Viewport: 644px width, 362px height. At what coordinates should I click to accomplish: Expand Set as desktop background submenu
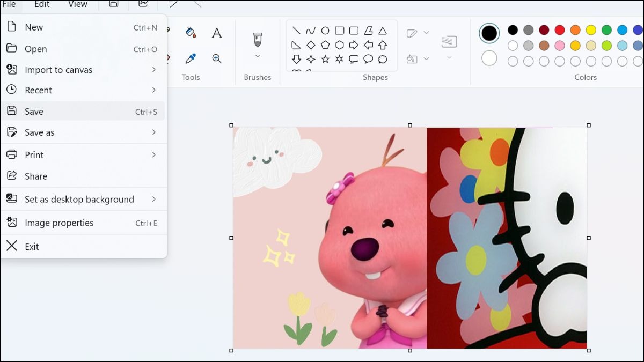153,200
